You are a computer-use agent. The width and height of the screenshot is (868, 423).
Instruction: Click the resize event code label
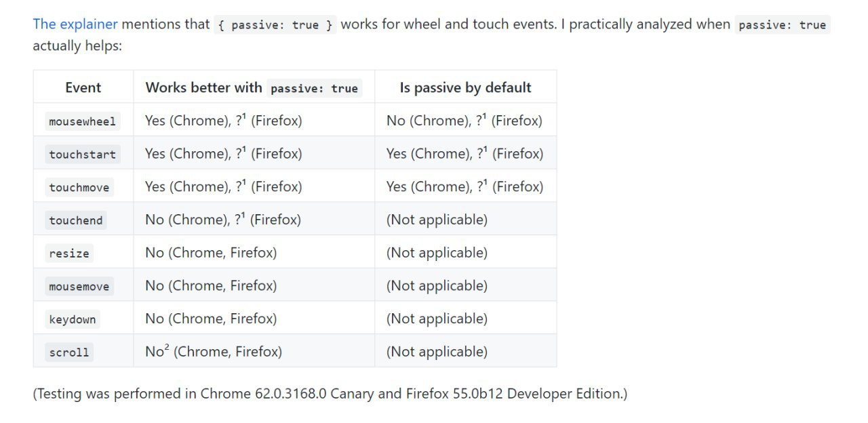pyautogui.click(x=69, y=254)
